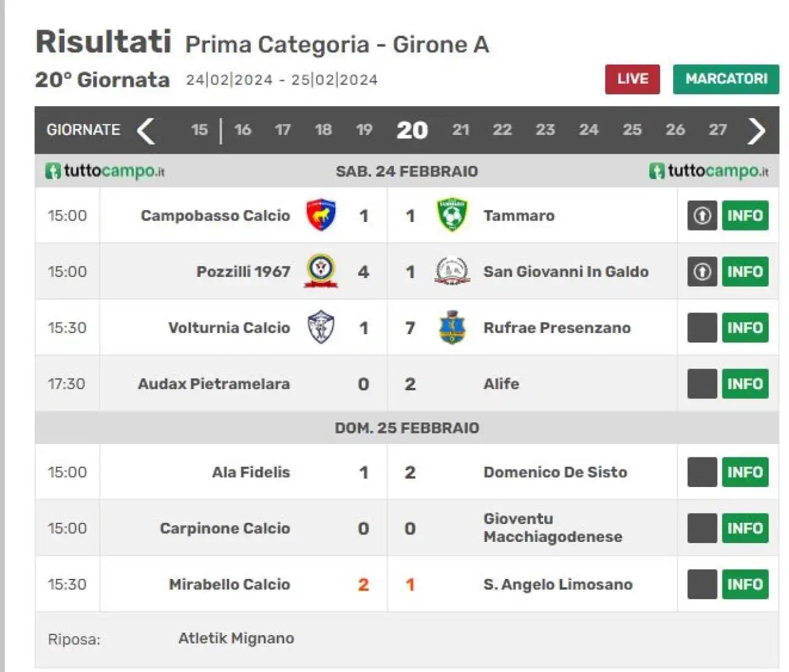Click the Tammaro green team crest
Screen dimensions: 789x672
point(452,215)
